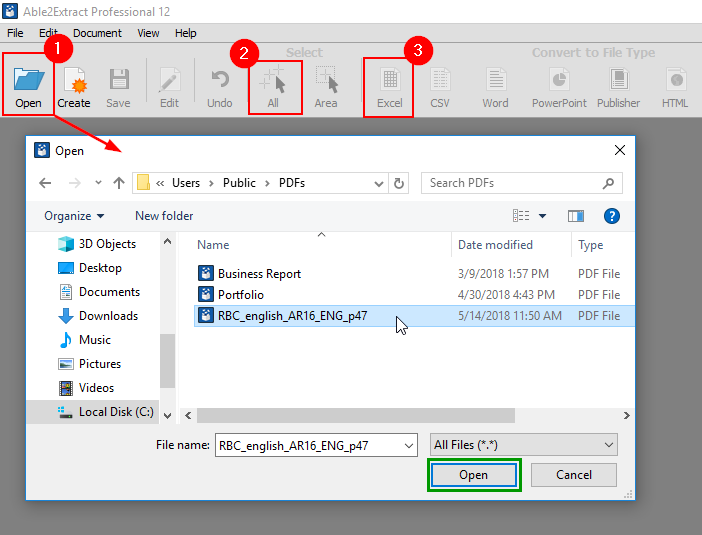Click file list scroll right arrow
702x535 pixels.
626,415
